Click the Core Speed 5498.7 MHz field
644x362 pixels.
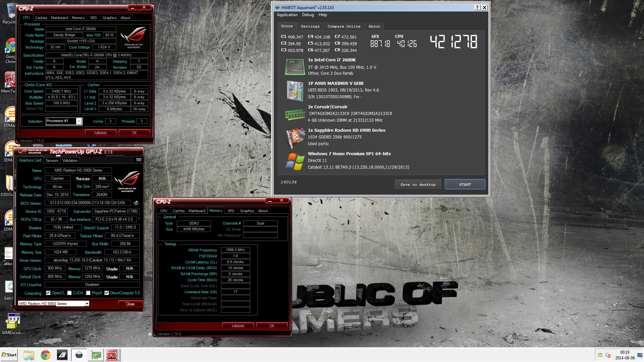point(62,91)
